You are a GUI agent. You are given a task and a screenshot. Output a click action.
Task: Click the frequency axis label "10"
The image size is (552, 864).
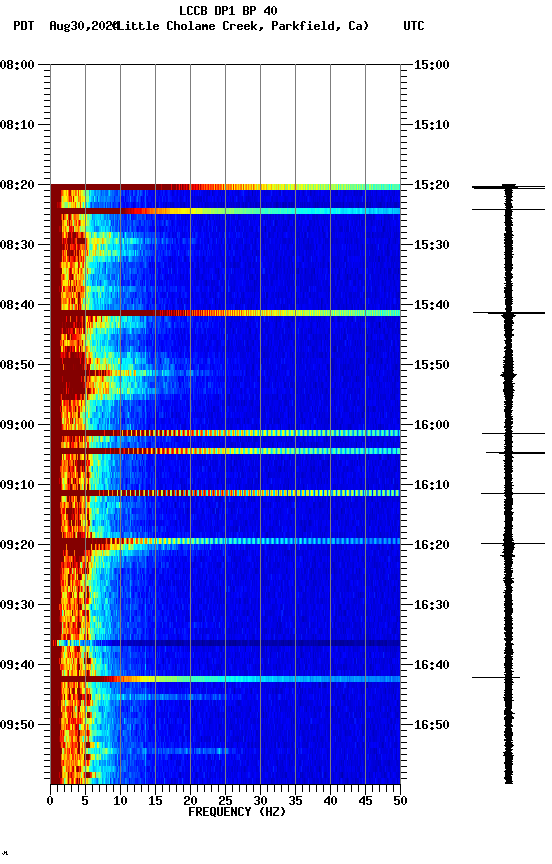(x=120, y=801)
